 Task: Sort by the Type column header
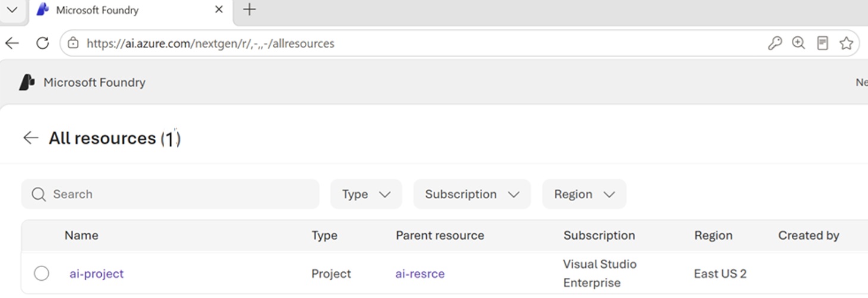324,236
